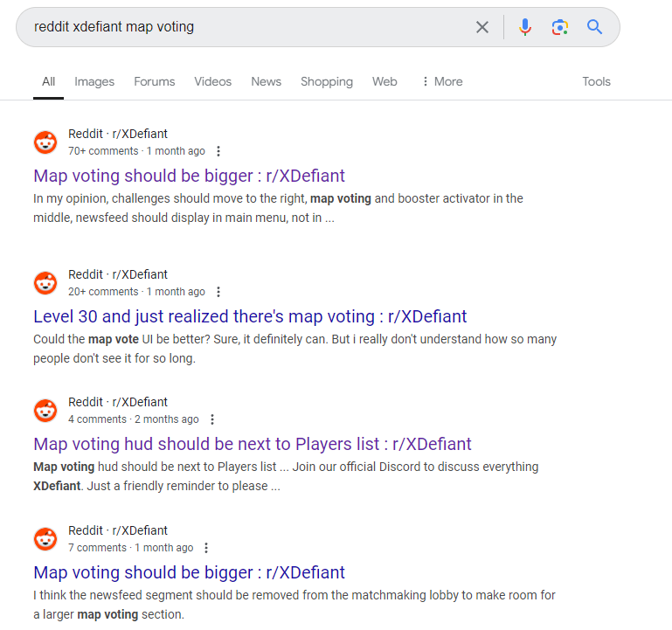Open options menu for the 20+ comments result
Image resolution: width=672 pixels, height=630 pixels.
(x=218, y=292)
